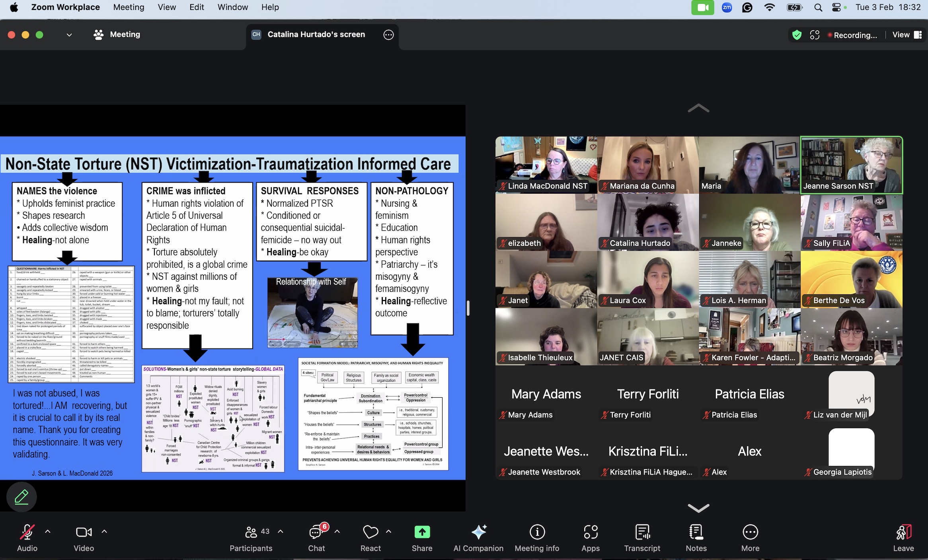This screenshot has width=928, height=560.
Task: Open the Meeting menu in menu bar
Action: (129, 7)
